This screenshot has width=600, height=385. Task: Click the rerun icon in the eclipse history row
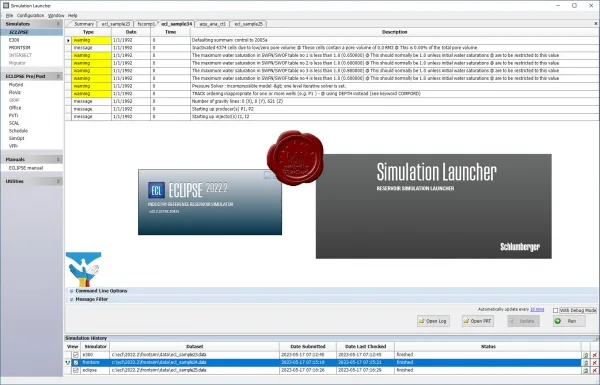pos(585,370)
